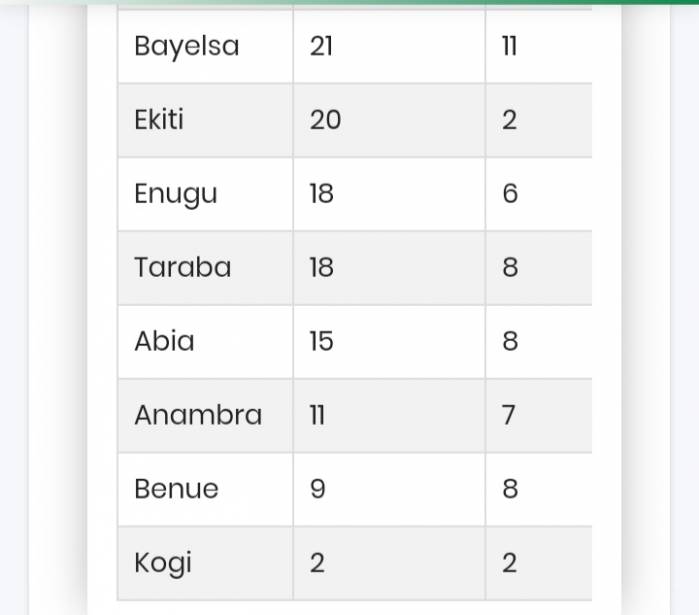
Task: Click Ekiti's value 20 cell
Action: 389,120
